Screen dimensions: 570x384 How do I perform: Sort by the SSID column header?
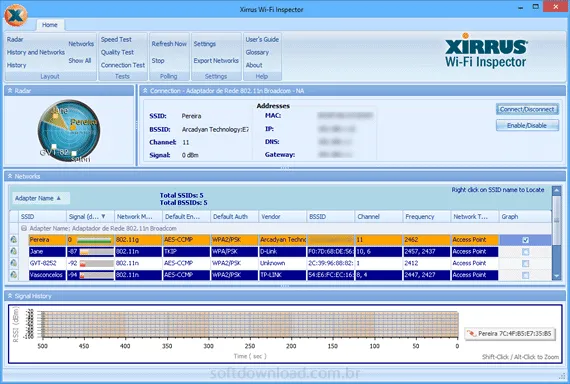pos(42,216)
